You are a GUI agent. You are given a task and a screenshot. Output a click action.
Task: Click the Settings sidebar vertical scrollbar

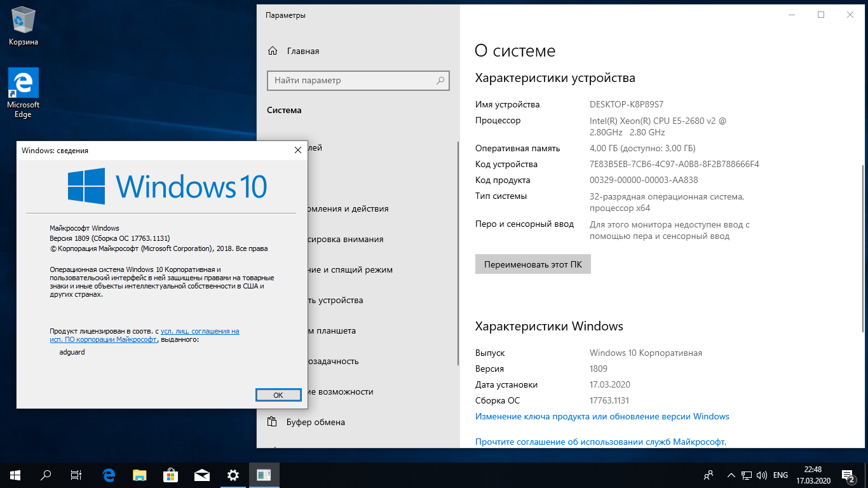458,253
